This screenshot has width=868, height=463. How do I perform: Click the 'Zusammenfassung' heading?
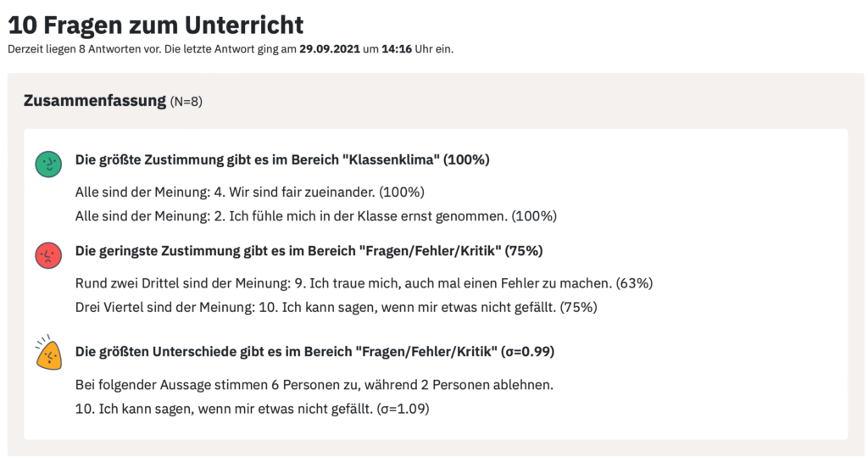95,101
